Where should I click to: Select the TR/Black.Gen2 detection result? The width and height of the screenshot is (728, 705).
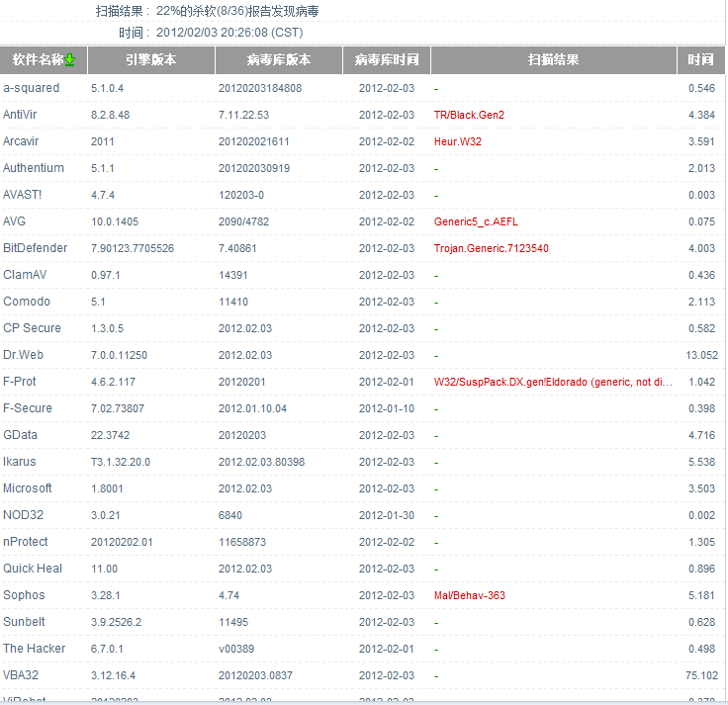click(x=469, y=115)
